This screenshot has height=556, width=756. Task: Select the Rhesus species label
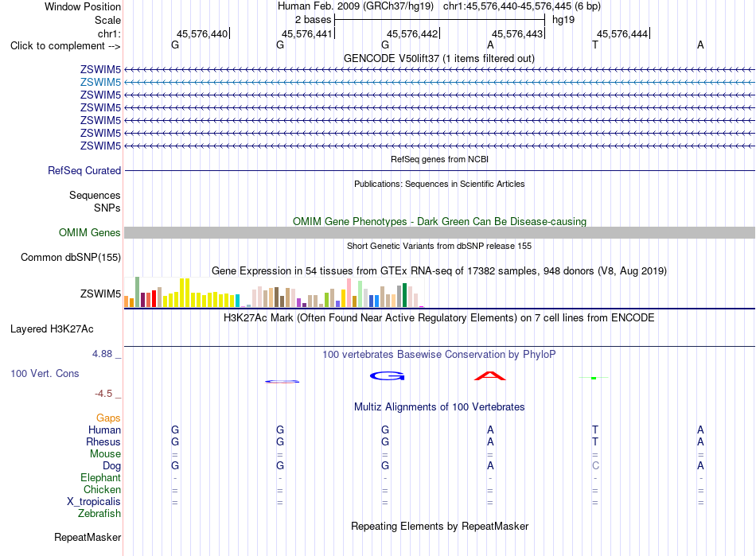pos(103,441)
